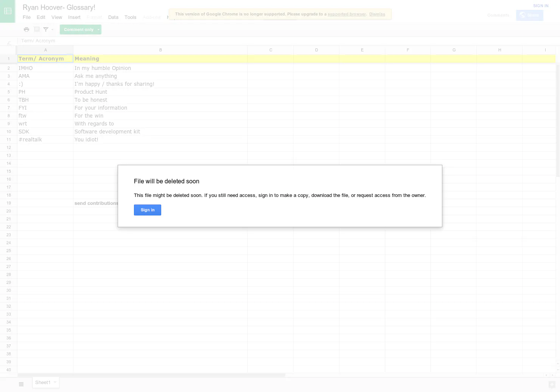Open the Comment only mode dropdown
Image resolution: width=560 pixels, height=392 pixels.
[x=81, y=29]
